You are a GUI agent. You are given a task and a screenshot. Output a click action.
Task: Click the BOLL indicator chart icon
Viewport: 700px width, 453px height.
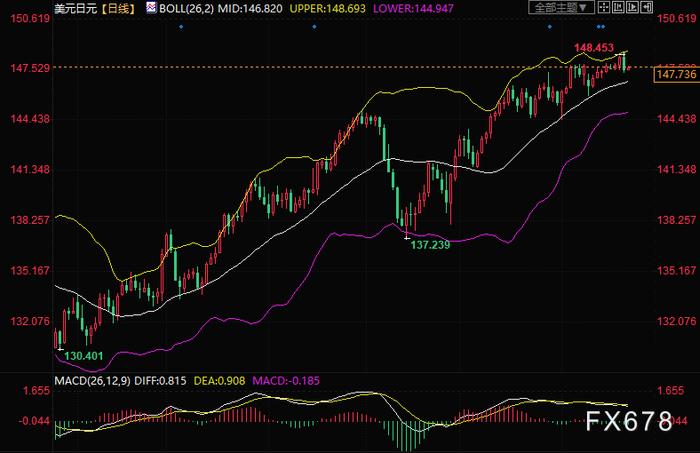point(151,7)
